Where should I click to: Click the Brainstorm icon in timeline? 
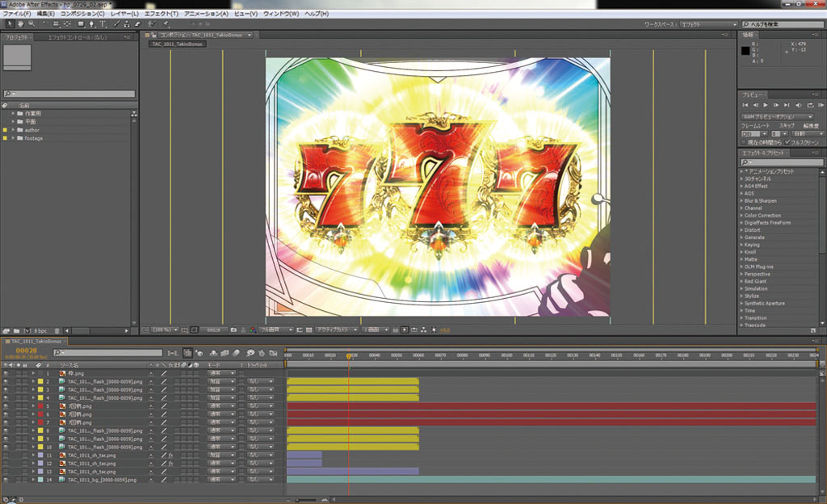[250, 353]
